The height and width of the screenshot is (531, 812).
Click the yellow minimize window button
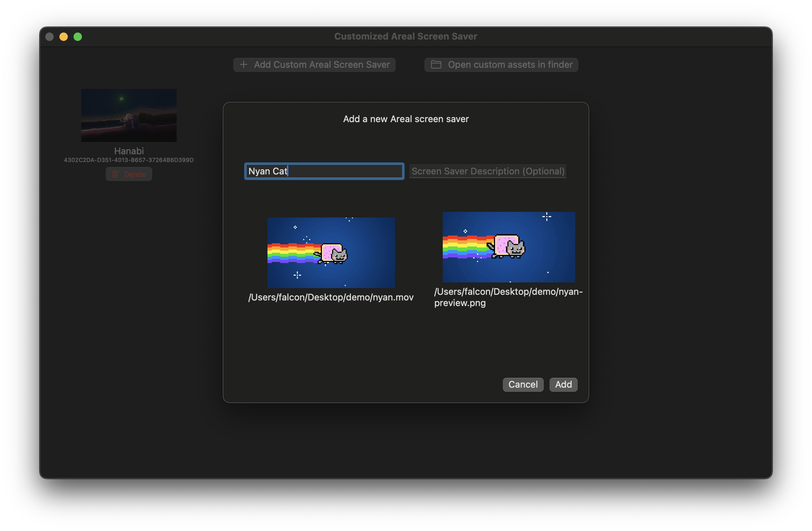coord(64,37)
